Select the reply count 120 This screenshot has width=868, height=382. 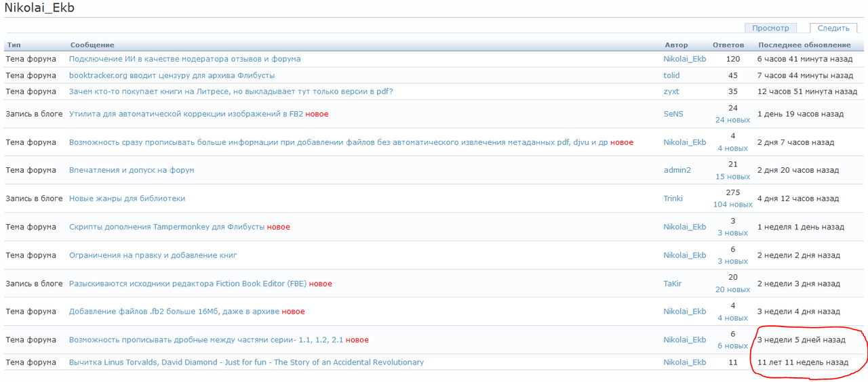point(732,59)
